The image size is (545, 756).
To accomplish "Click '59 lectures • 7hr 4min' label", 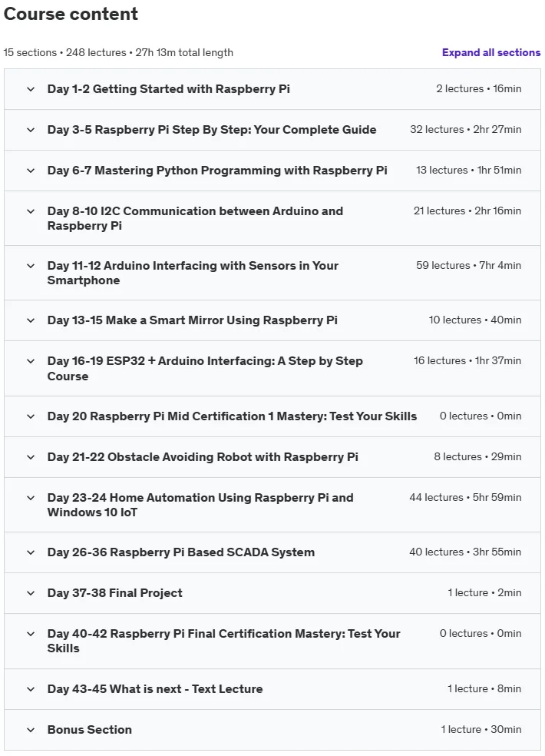I will pyautogui.click(x=468, y=266).
